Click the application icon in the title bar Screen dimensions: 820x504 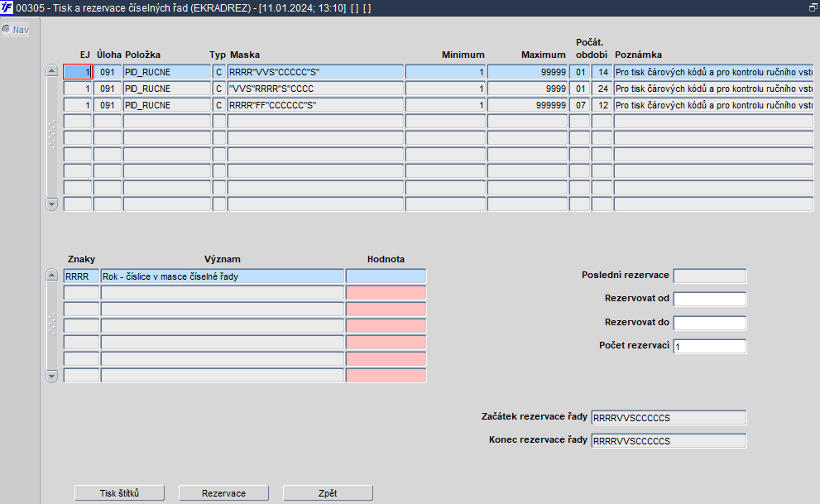(x=7, y=7)
